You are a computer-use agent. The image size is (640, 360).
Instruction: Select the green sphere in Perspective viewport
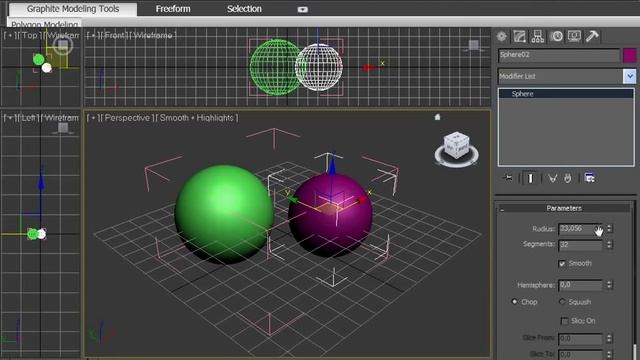(x=224, y=213)
